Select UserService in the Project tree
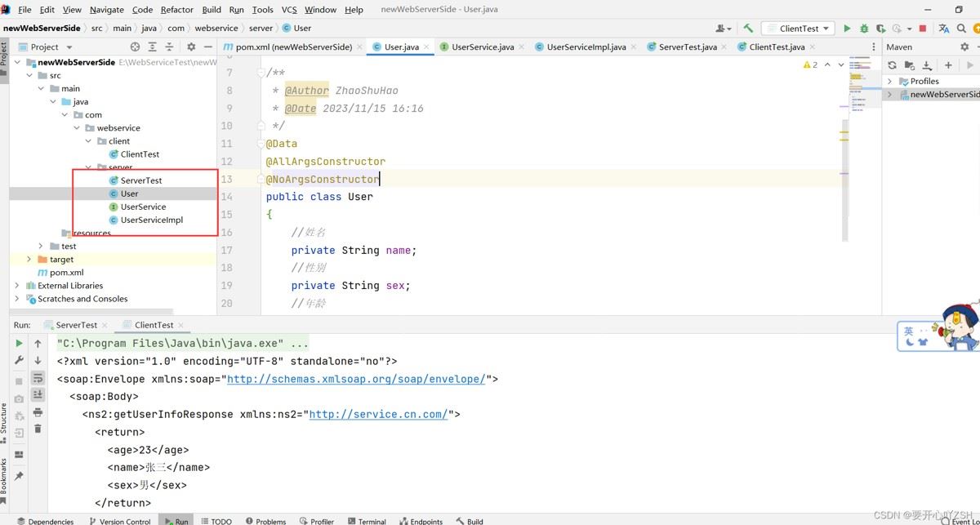 point(143,207)
